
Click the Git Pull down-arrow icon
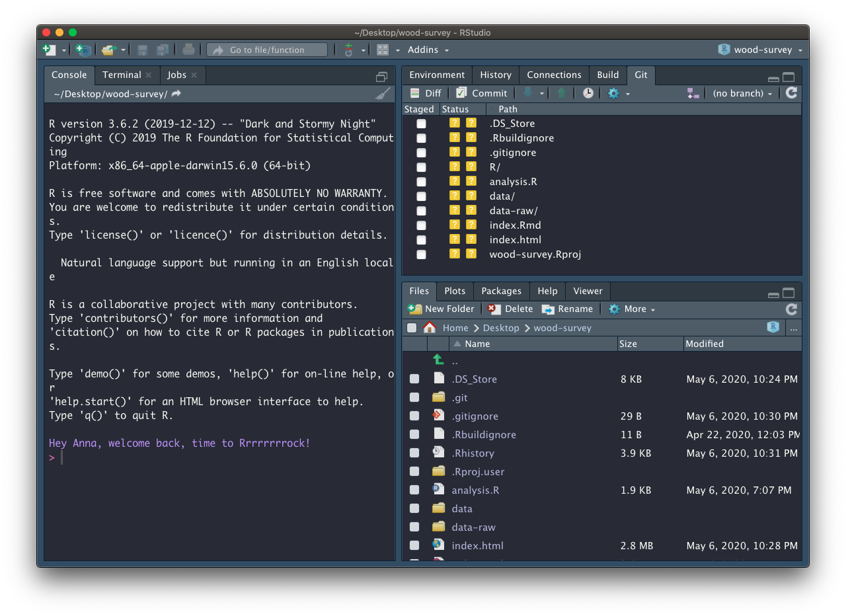click(x=528, y=93)
